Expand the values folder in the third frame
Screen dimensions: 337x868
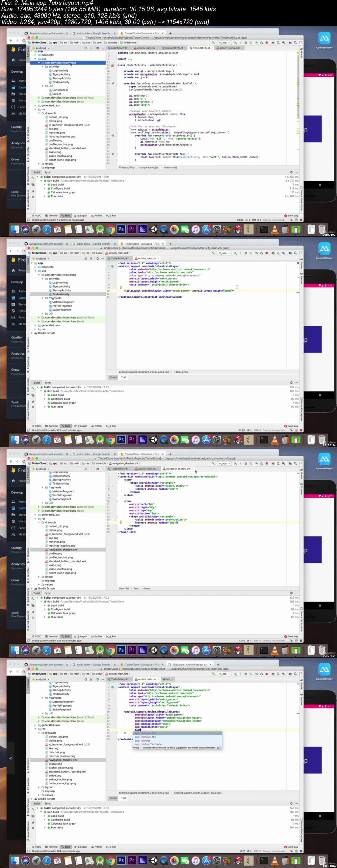[39, 584]
